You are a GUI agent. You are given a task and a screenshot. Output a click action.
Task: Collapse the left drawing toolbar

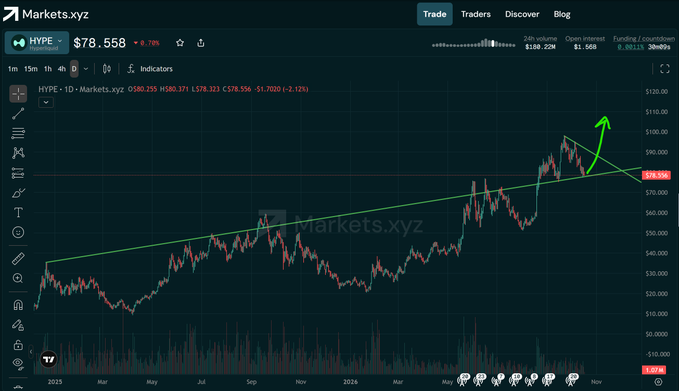click(x=31, y=352)
